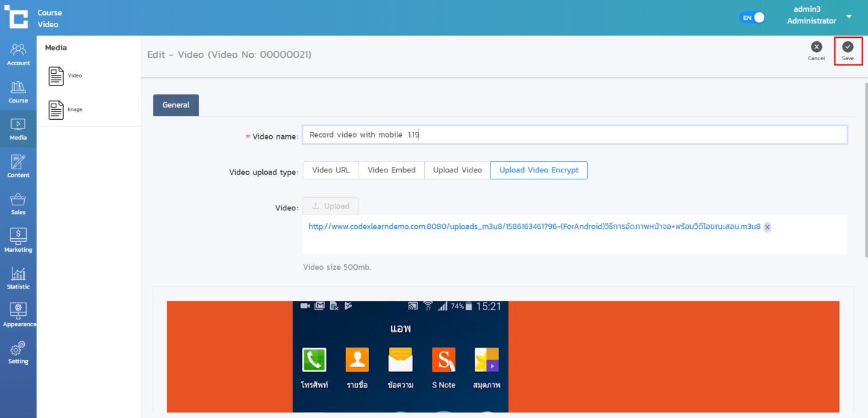Select Upload Video Encrypt option

point(539,170)
